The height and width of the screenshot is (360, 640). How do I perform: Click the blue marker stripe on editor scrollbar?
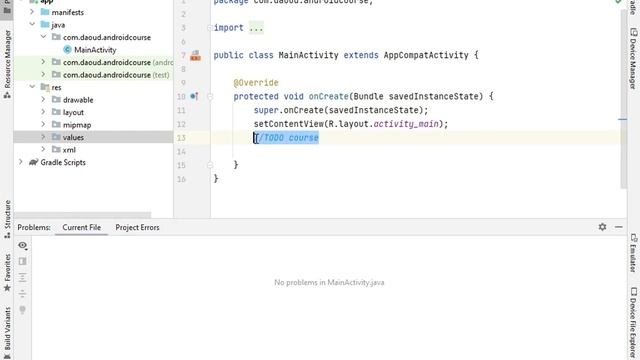(x=622, y=120)
